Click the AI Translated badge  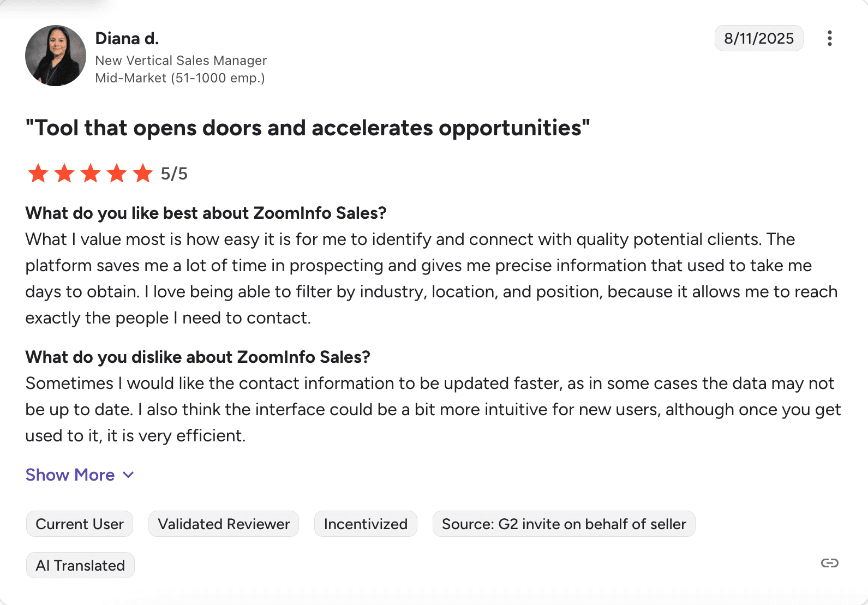point(80,565)
